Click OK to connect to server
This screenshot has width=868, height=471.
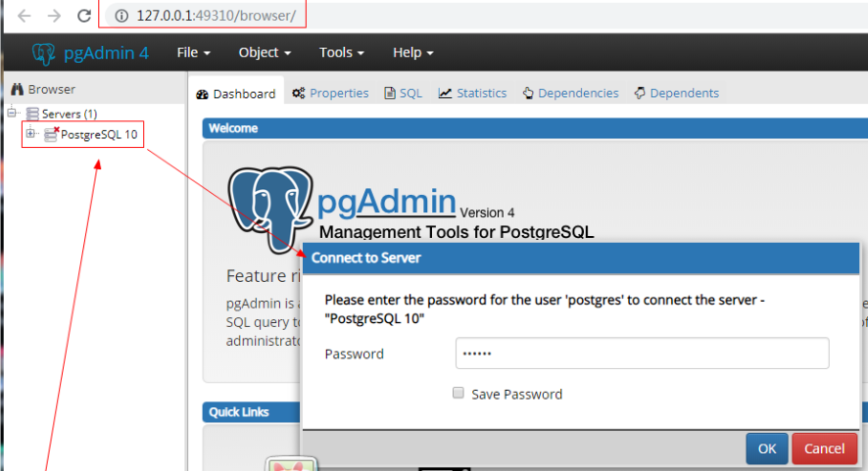point(767,448)
